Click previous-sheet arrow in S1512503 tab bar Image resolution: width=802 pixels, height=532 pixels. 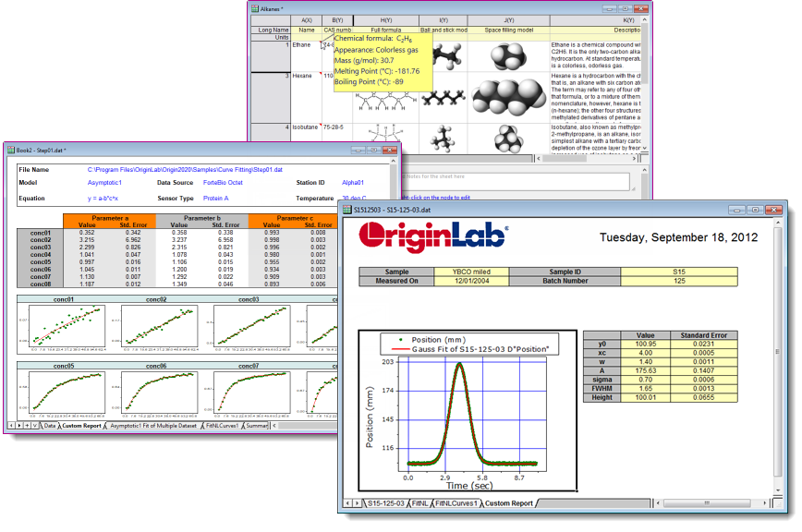[x=347, y=503]
